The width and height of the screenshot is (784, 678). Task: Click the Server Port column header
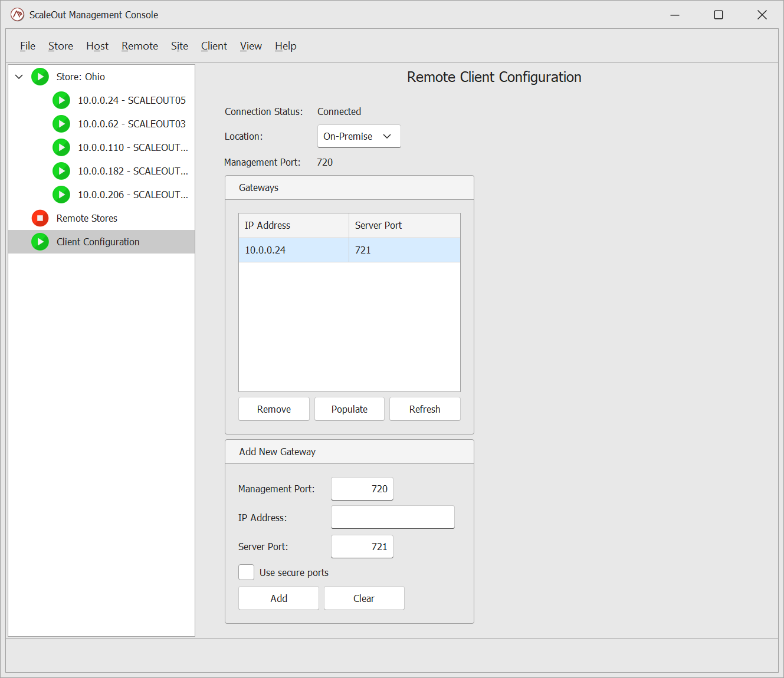pos(405,225)
